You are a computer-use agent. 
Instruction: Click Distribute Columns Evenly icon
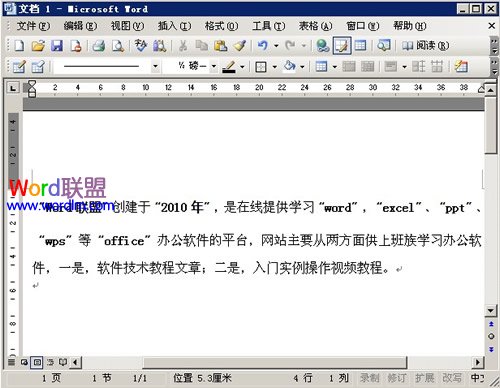437,67
